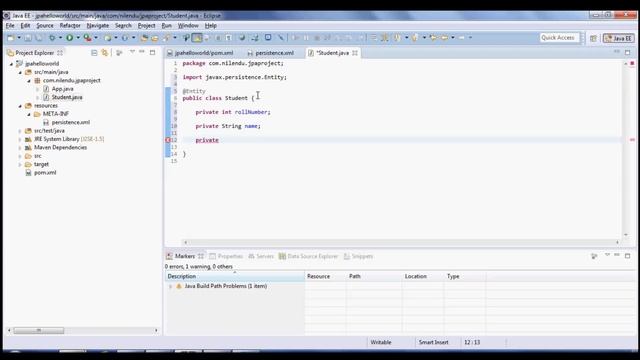Click Project Explorer horizontal scrollbar thumb
The image size is (640, 360).
click(x=38, y=330)
